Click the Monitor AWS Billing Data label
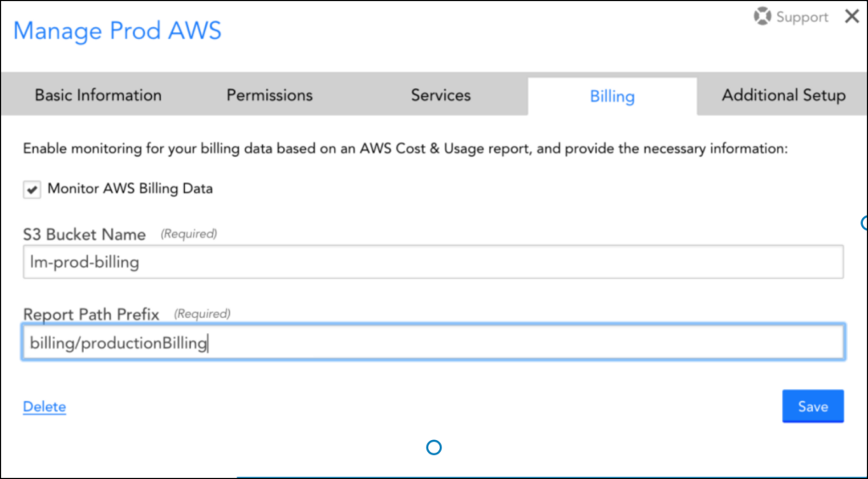Image resolution: width=868 pixels, height=479 pixels. click(130, 189)
